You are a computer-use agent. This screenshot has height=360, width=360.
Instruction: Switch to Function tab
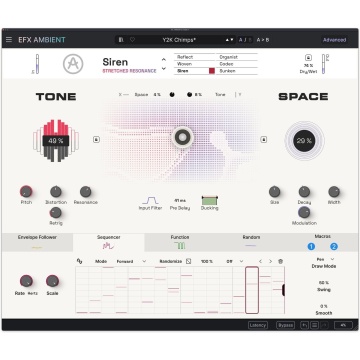(180, 242)
